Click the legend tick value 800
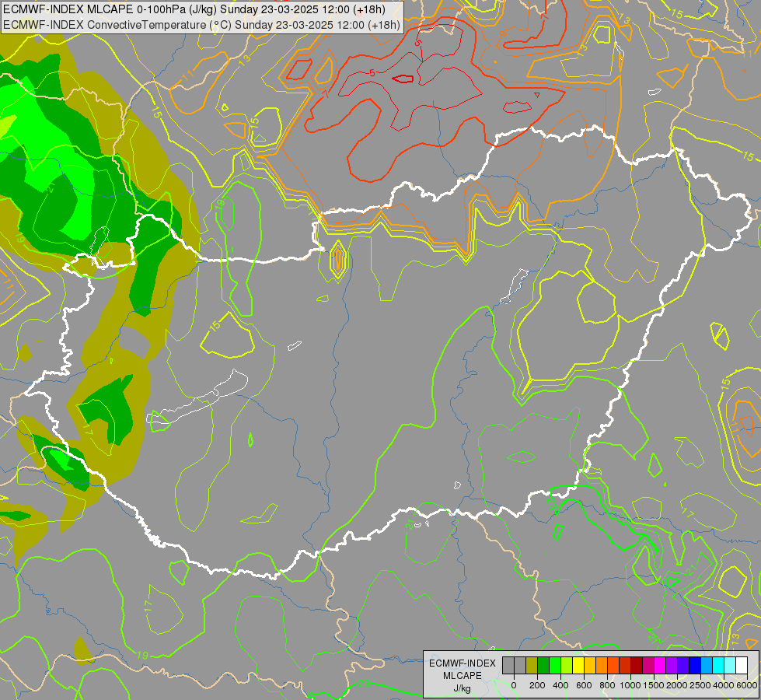761x700 pixels. tap(607, 685)
